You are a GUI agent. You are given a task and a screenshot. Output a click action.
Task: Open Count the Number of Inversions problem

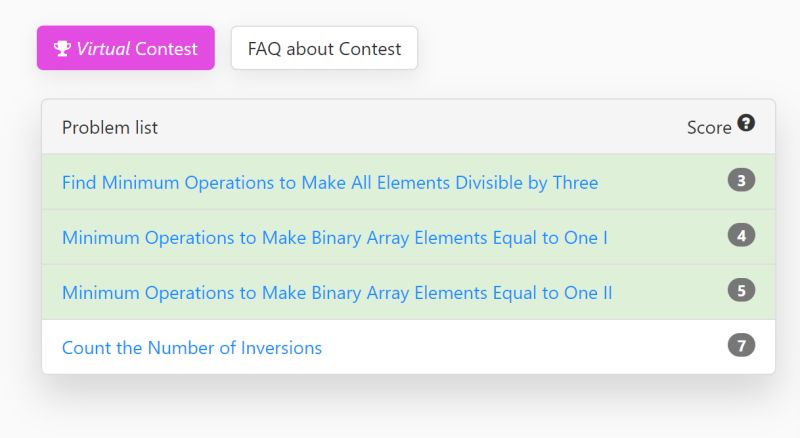pos(192,348)
